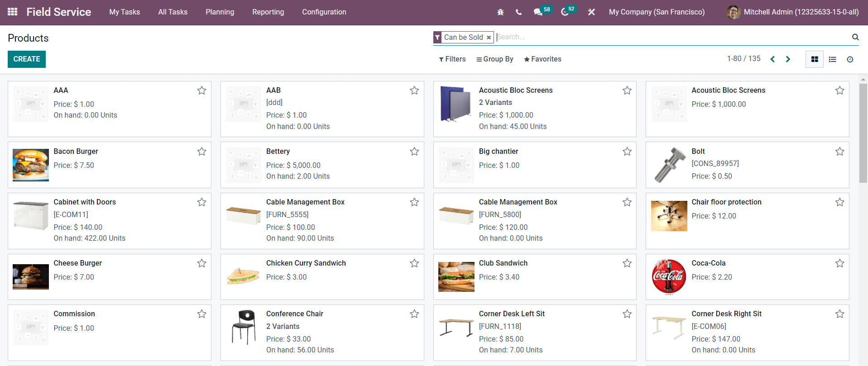Open the Planning menu
Screen dimensions: 868x366
point(220,12)
